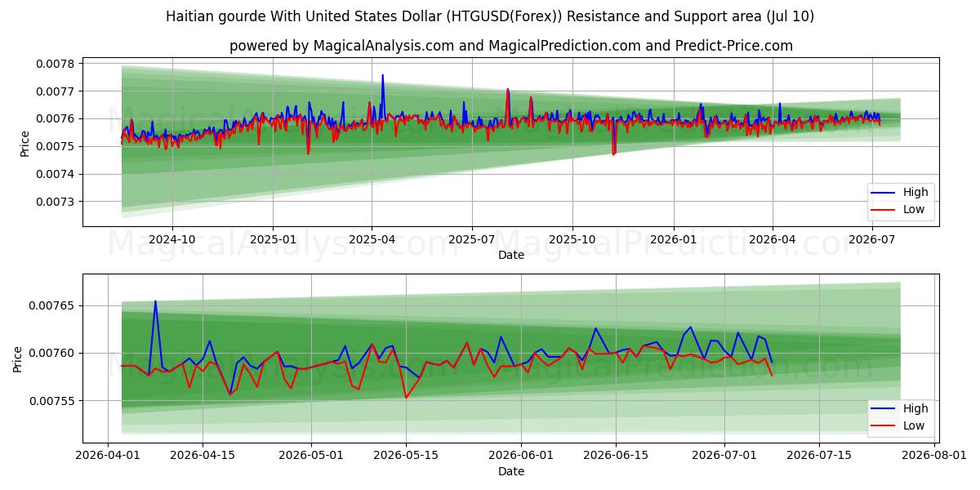This screenshot has width=980, height=490.
Task: Click the 2026-04 date label
Action: click(773, 240)
